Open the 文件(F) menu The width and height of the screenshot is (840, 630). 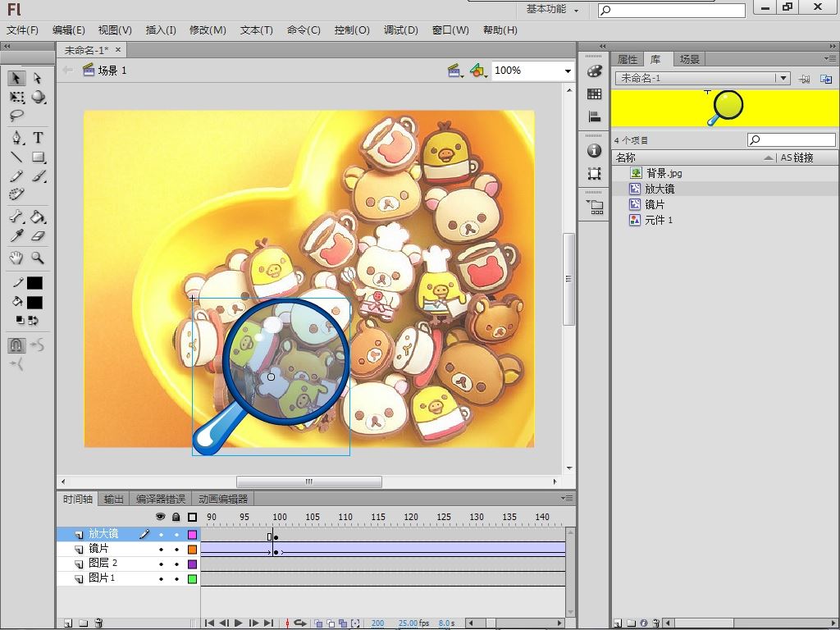[22, 30]
